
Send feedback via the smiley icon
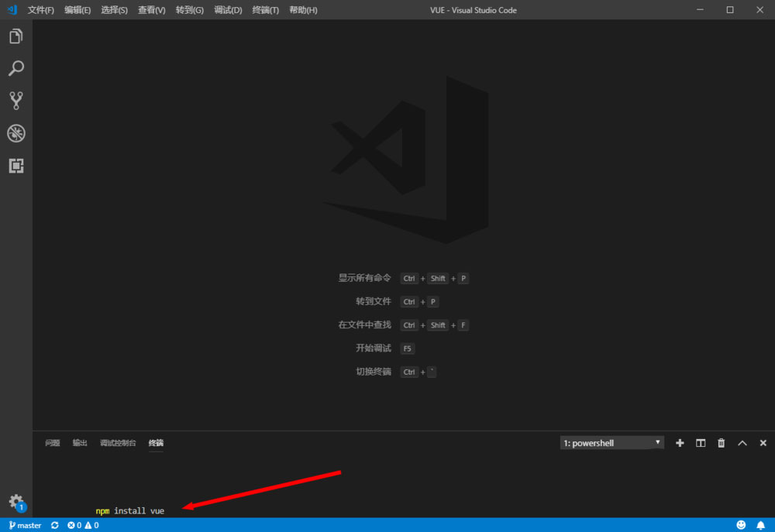pos(742,525)
